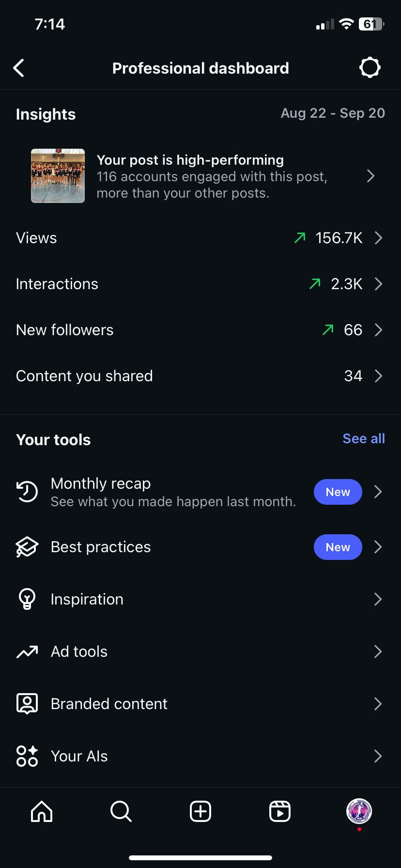The height and width of the screenshot is (868, 401).
Task: Expand the Interactions row chevron
Action: tap(378, 284)
